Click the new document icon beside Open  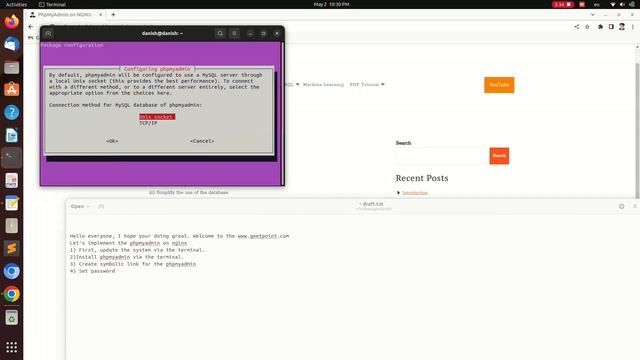pos(101,207)
